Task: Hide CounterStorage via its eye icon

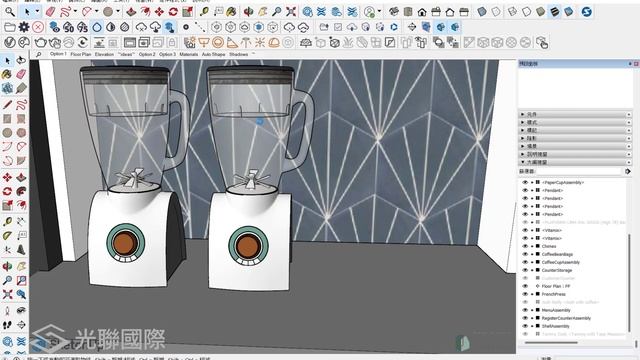Action: (525, 270)
